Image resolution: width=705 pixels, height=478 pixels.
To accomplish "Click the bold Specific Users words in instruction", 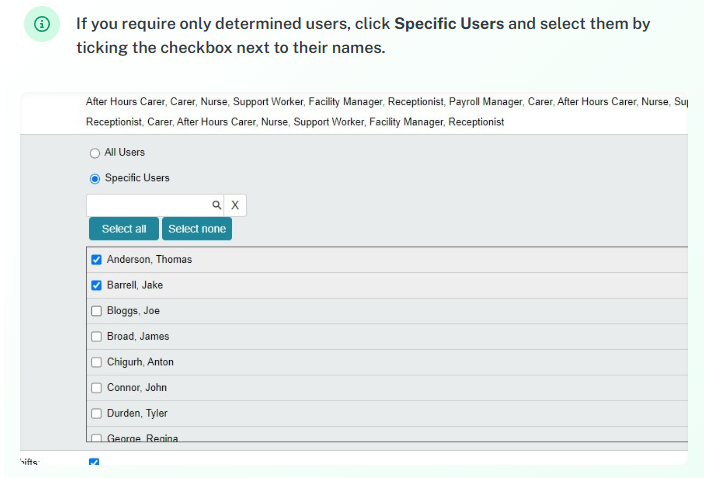I will pyautogui.click(x=449, y=23).
